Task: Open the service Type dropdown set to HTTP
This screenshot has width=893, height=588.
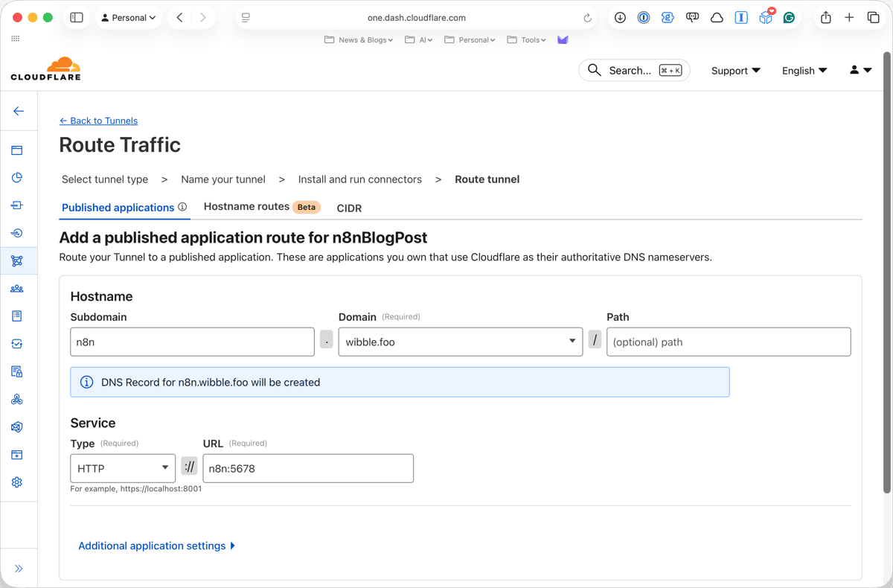Action: [x=123, y=468]
